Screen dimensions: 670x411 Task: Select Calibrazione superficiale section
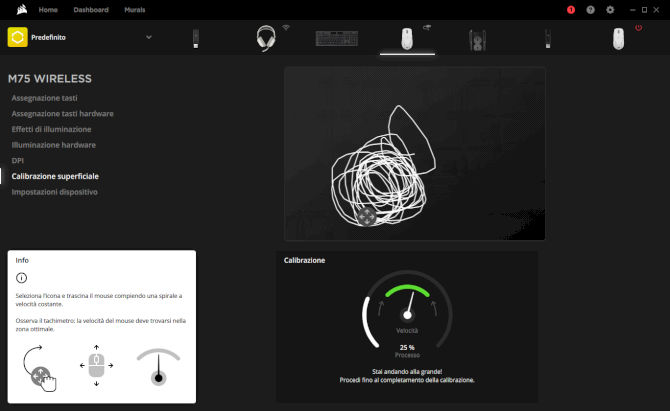pos(55,176)
